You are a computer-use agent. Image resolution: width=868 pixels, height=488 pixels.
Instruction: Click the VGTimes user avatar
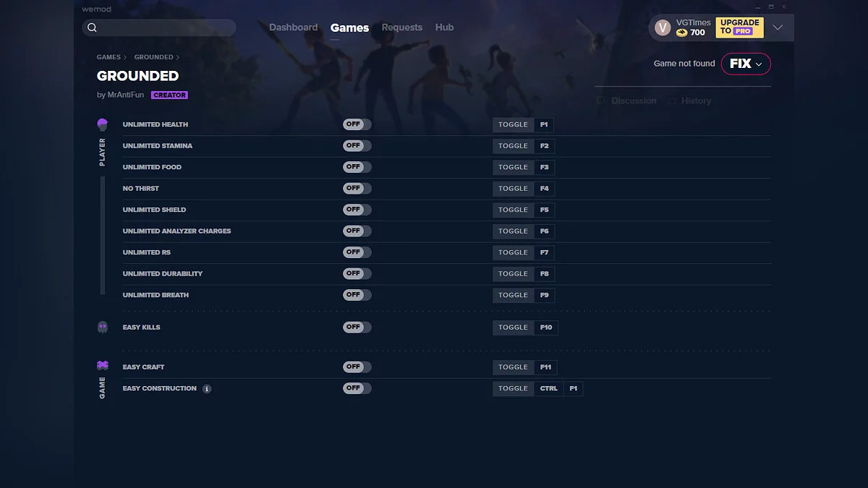click(x=663, y=27)
